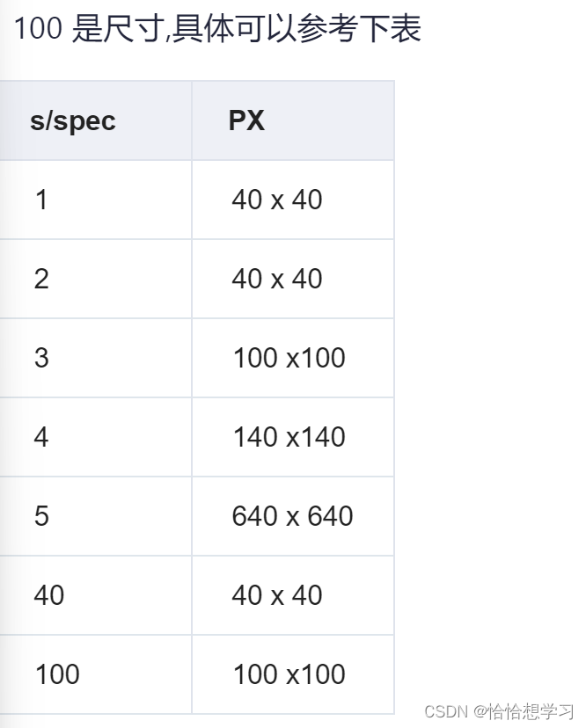Viewport: 586px width, 728px height.
Task: Select the cell with s/spec value 5
Action: [95, 516]
